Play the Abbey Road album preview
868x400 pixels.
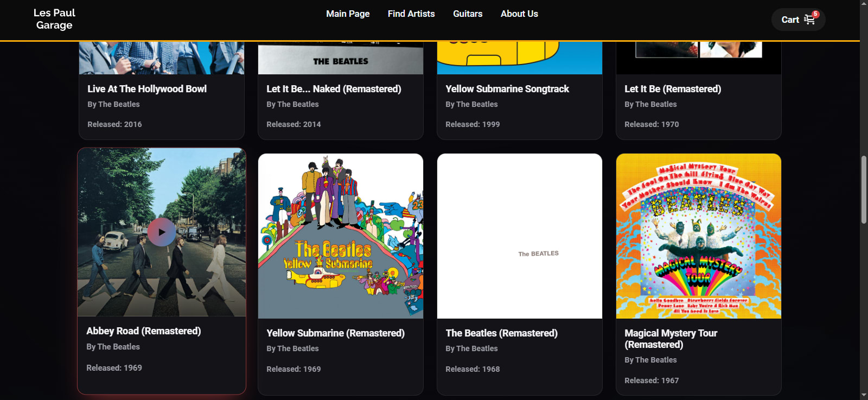point(162,232)
